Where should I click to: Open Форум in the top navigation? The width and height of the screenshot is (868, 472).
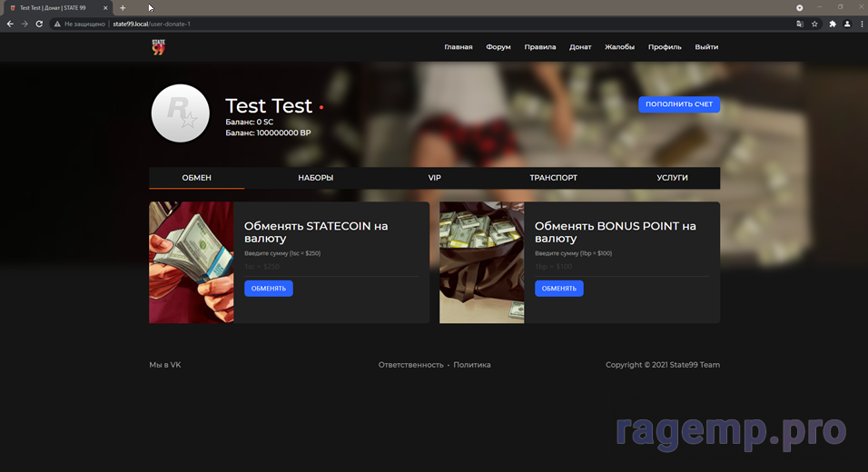point(498,47)
